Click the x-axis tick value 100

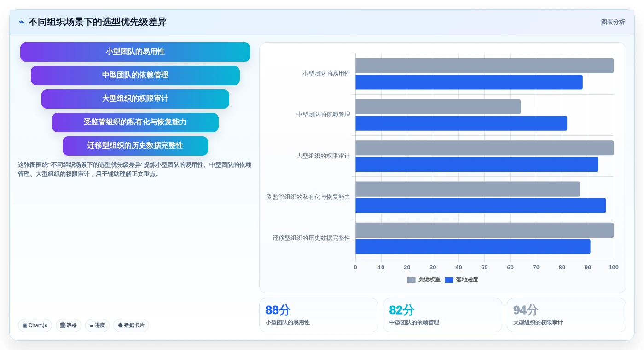(x=614, y=268)
